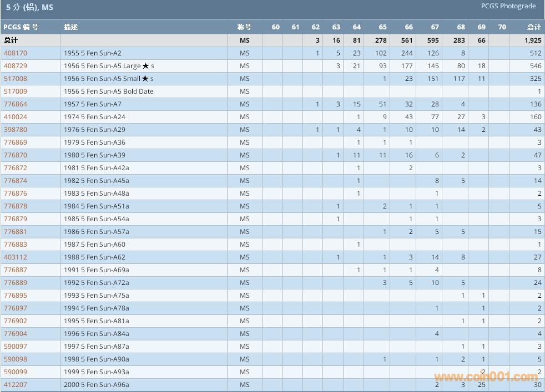
Task: Open PCGS number 412207 for 2000
Action: (x=16, y=385)
